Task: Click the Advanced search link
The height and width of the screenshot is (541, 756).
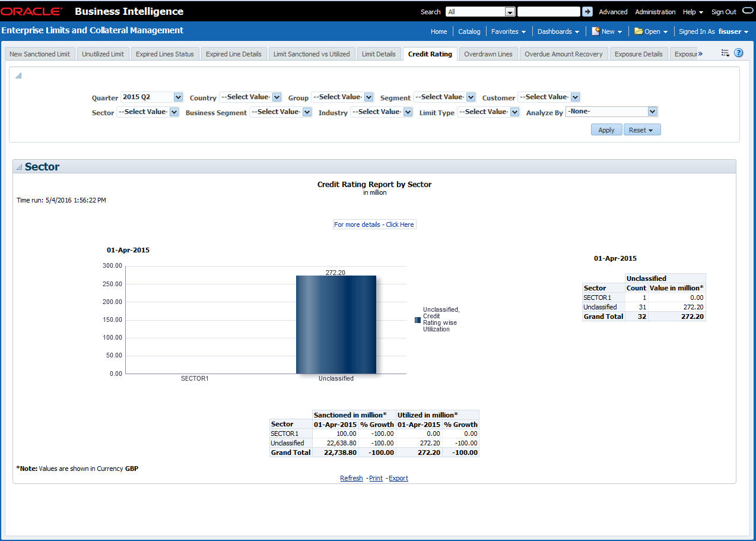Action: 613,12
